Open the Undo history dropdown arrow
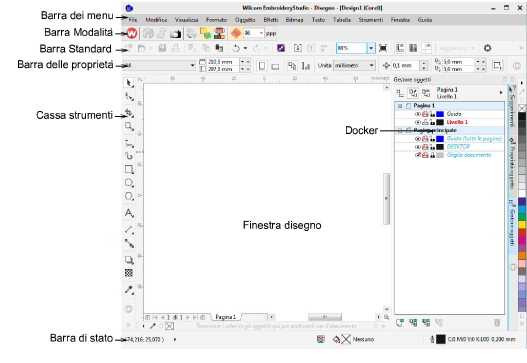Screen dimensions: 527x363 tap(245, 48)
